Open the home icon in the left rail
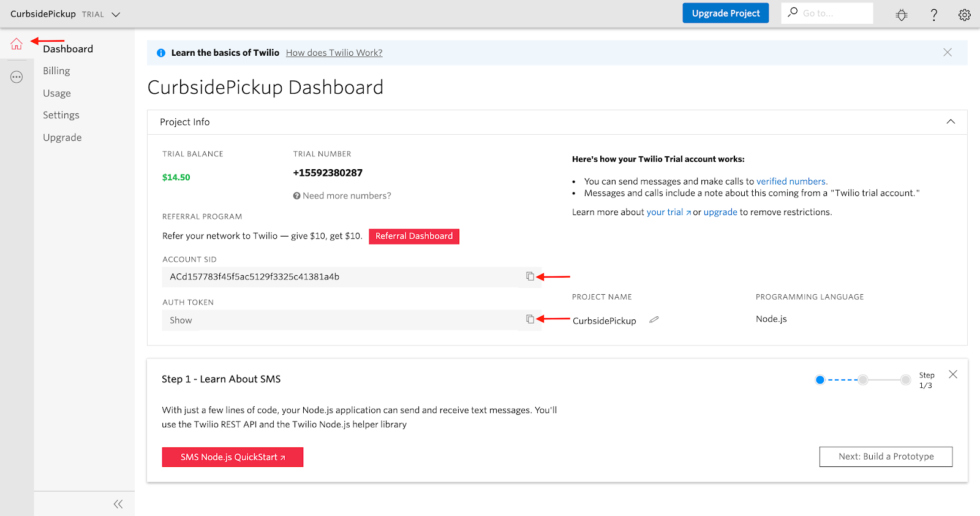Image resolution: width=980 pixels, height=516 pixels. 17,44
